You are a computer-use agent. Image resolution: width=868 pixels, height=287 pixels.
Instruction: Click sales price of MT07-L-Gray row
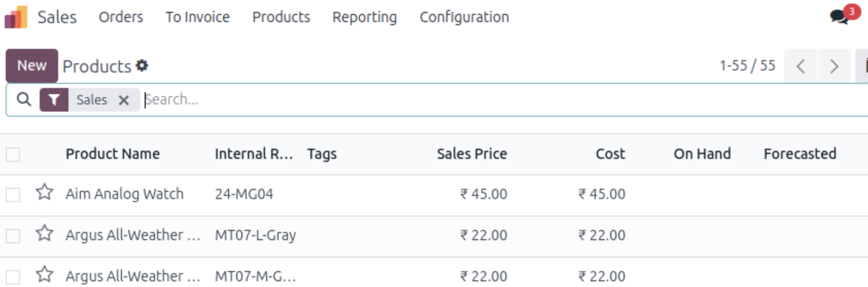click(x=483, y=235)
